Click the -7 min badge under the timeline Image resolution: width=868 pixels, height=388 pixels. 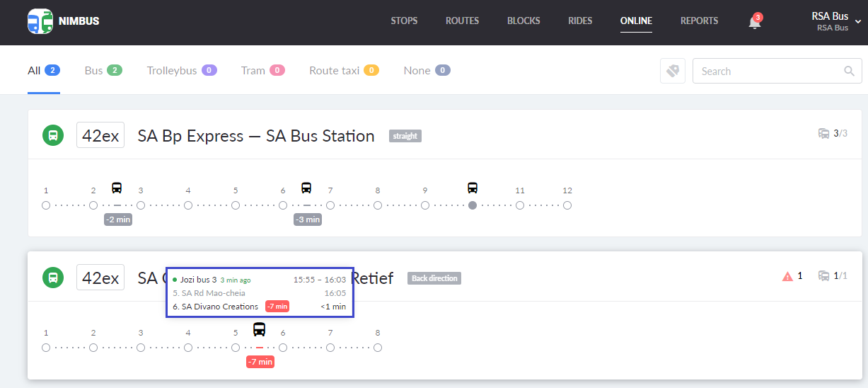click(x=260, y=362)
